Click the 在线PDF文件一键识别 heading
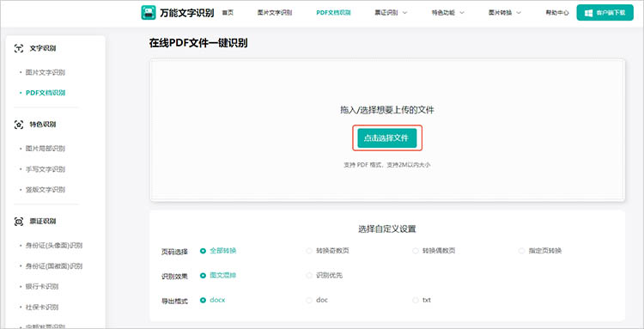 [x=198, y=43]
